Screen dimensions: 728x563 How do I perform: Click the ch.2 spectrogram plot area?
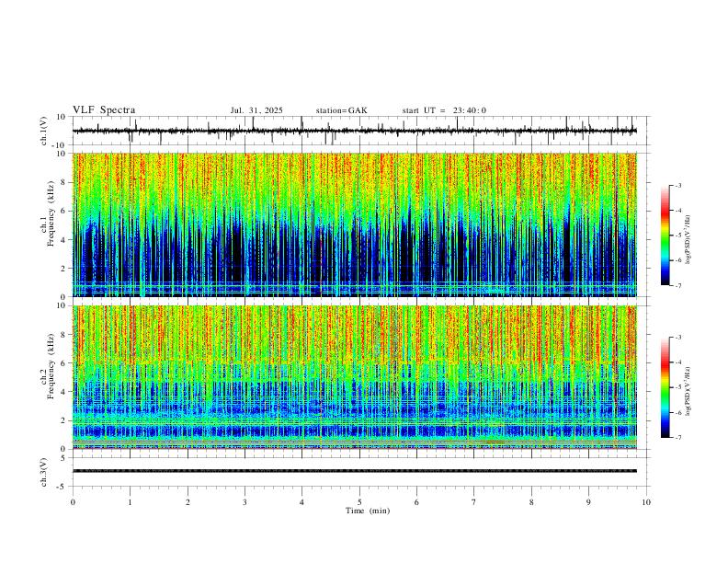(x=355, y=377)
